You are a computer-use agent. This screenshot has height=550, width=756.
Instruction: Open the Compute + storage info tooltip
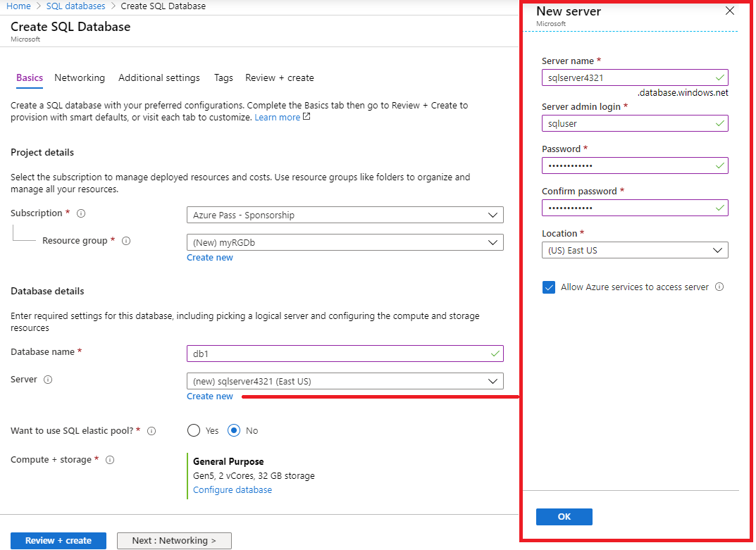click(x=110, y=459)
